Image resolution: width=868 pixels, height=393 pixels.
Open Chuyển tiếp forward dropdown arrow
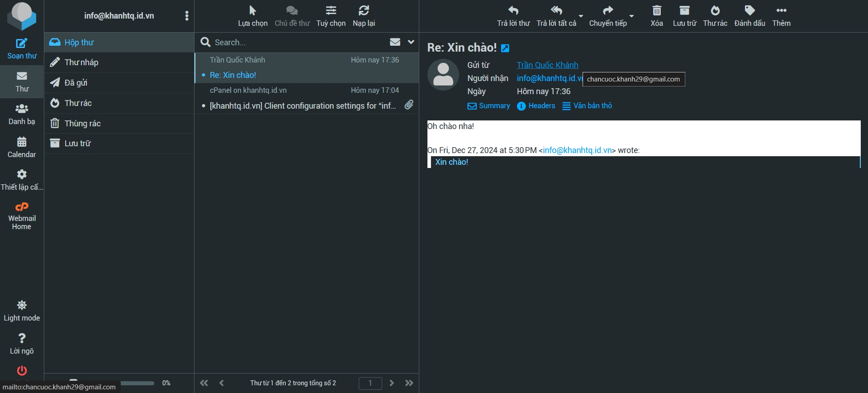click(x=631, y=16)
